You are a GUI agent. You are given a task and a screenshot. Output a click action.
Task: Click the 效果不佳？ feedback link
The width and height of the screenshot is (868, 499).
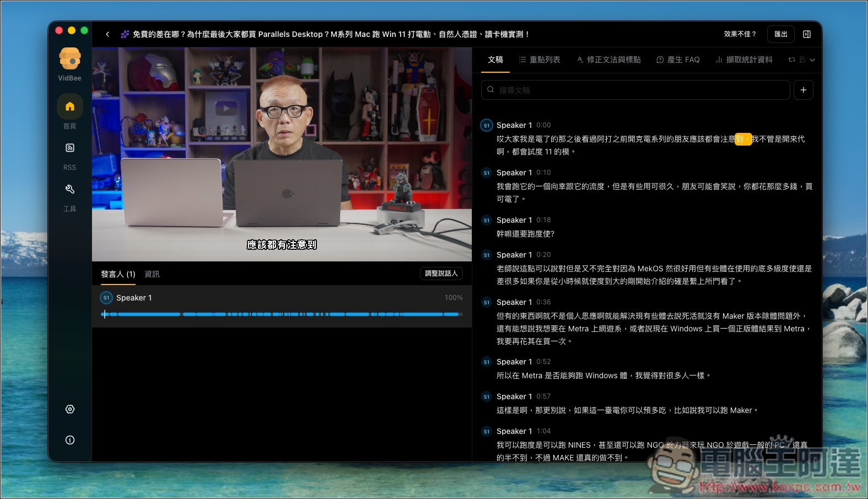740,34
